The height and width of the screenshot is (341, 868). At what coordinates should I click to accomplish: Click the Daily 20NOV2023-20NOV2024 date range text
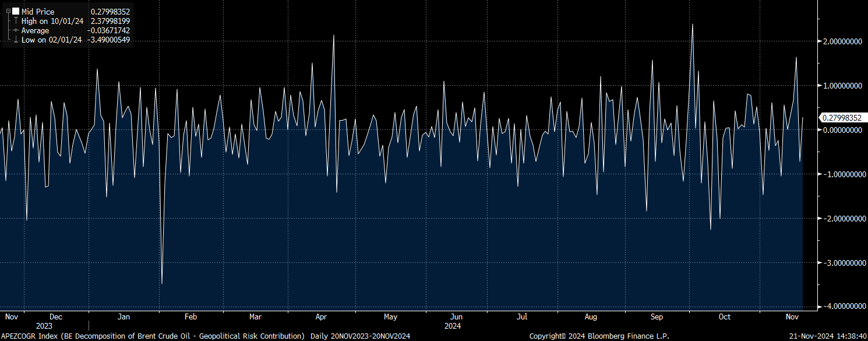pyautogui.click(x=361, y=336)
